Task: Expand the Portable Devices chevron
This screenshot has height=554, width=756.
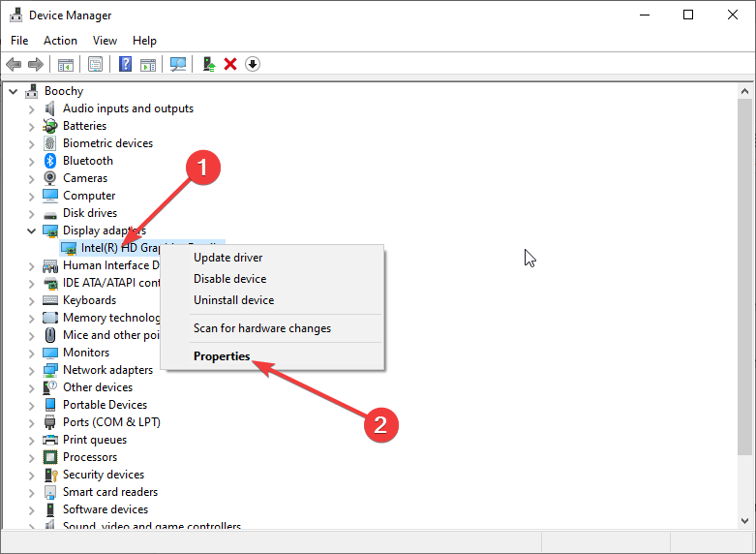Action: 31,406
